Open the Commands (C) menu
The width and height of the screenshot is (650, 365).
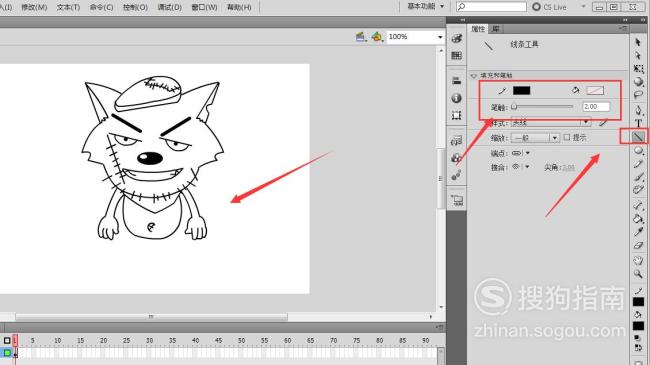click(102, 7)
